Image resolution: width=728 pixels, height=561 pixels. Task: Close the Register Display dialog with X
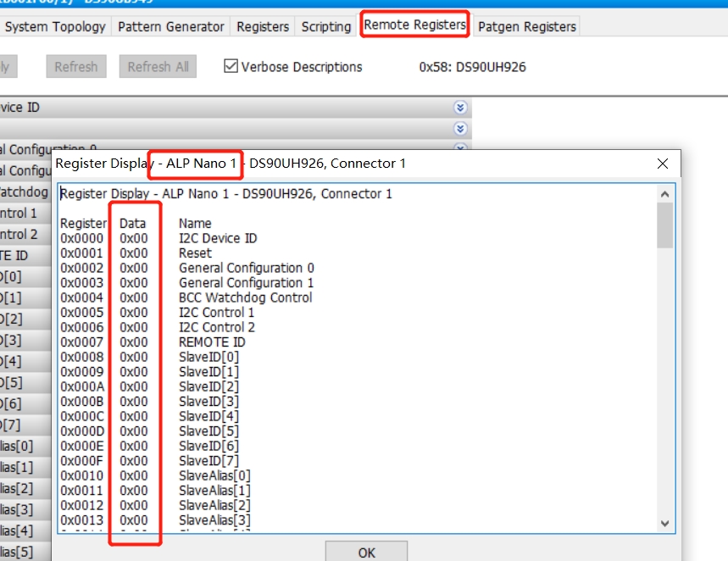point(663,164)
